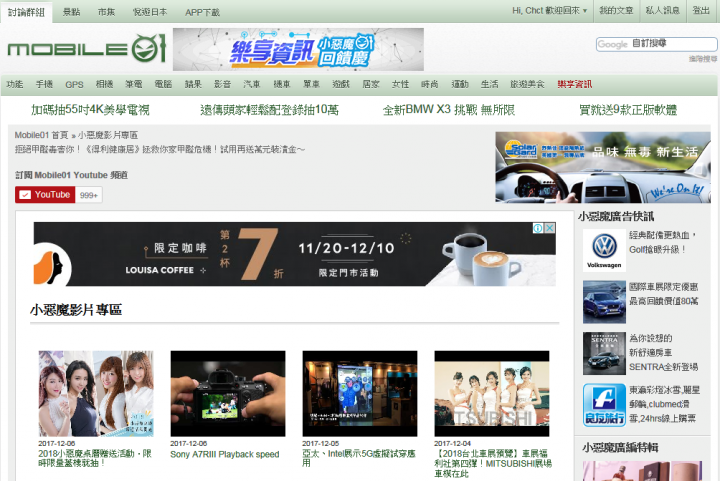Click the Solar Gard 品味無毒新生活 banner
This screenshot has height=481, width=720.
pyautogui.click(x=602, y=167)
